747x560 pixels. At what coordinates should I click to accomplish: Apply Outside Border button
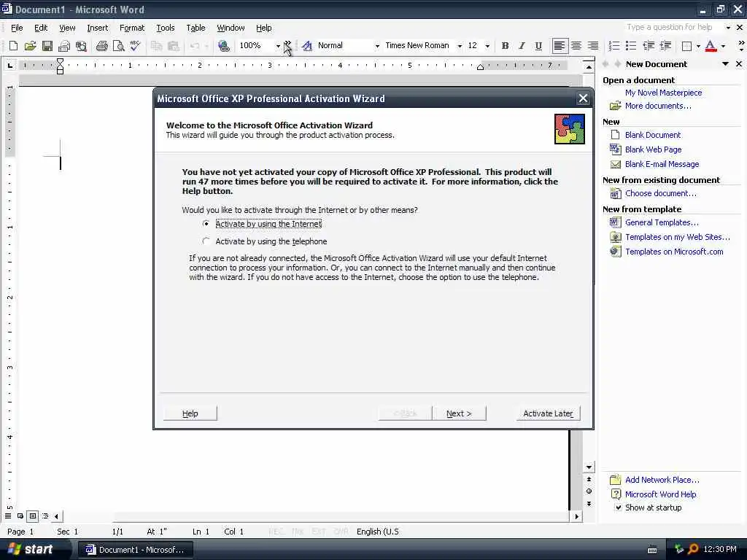coord(686,46)
